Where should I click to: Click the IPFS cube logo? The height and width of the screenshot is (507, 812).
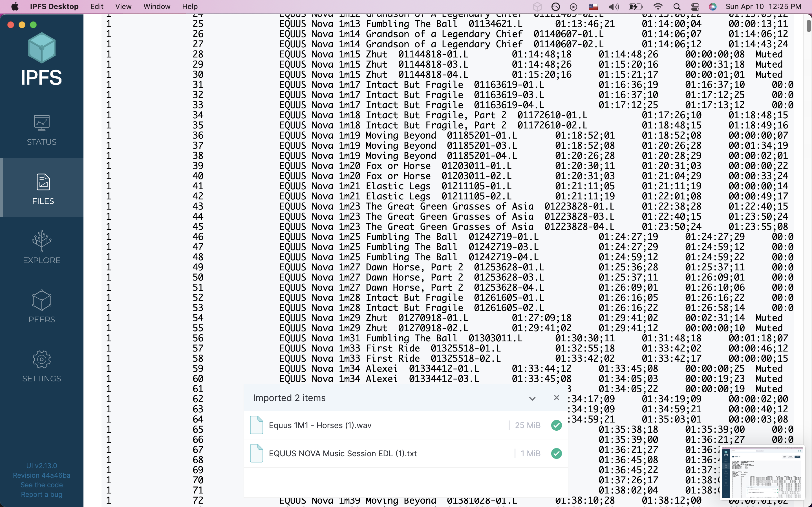point(42,48)
